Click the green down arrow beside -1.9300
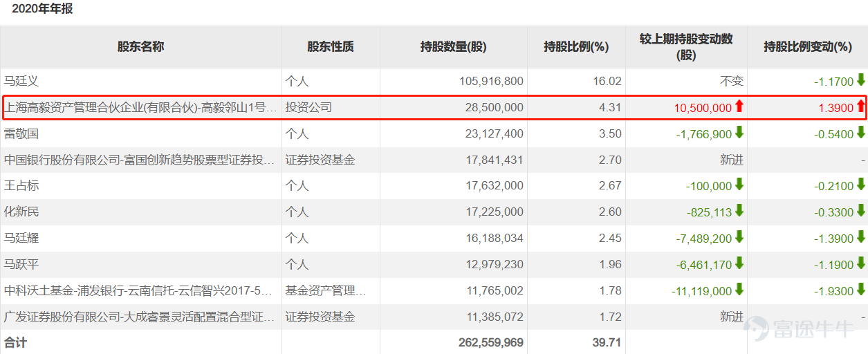Viewport: 868px width, 354px height. pos(860,290)
